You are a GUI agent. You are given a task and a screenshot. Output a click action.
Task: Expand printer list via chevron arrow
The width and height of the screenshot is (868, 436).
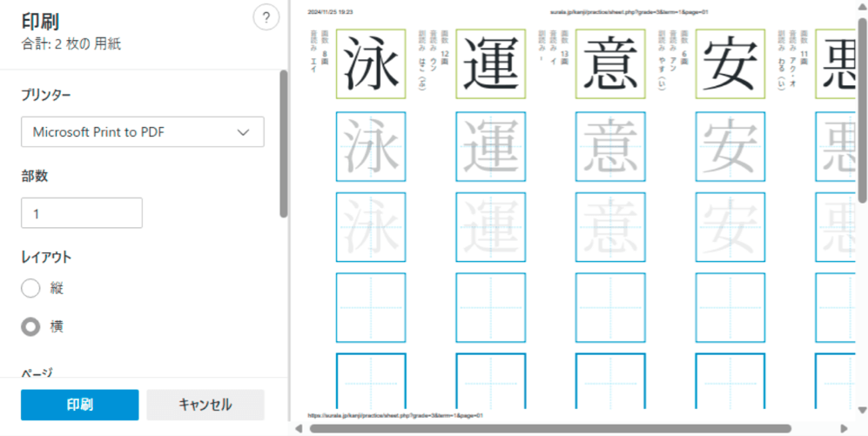(243, 132)
